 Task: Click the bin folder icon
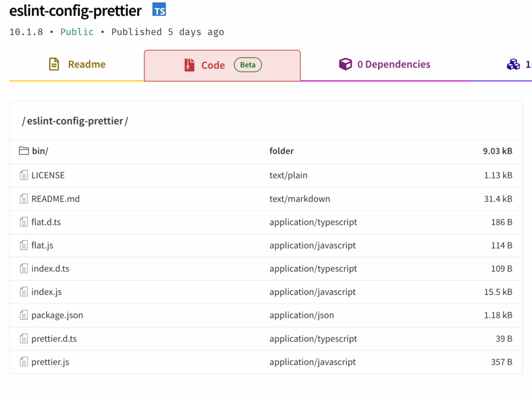point(24,151)
